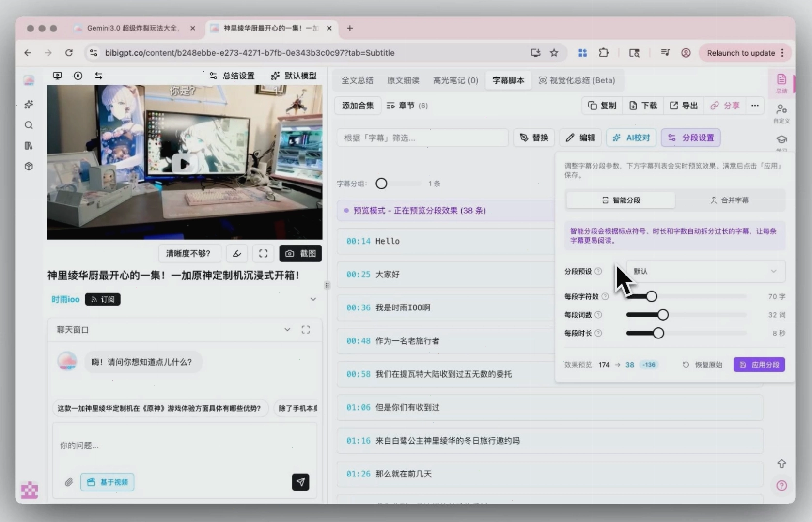Expand the video author details chevron

pyautogui.click(x=313, y=299)
